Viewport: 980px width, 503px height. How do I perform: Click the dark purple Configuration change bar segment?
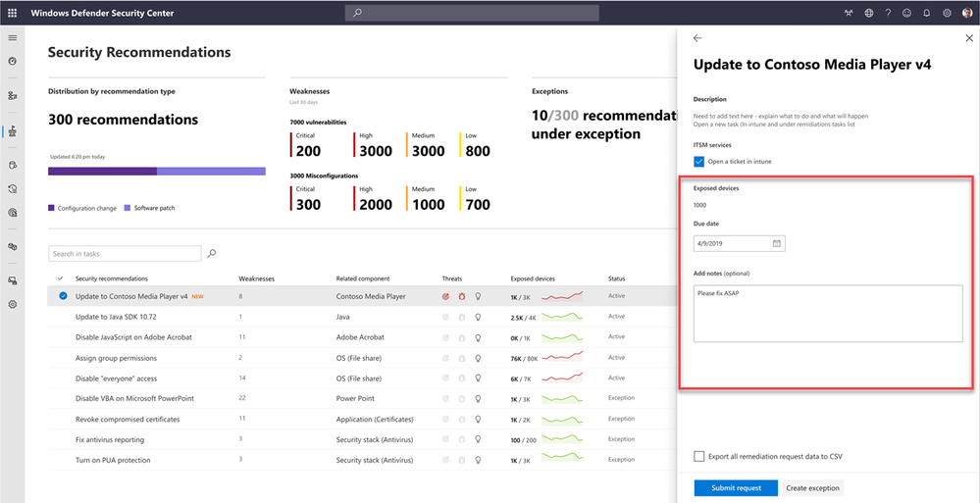click(x=102, y=172)
